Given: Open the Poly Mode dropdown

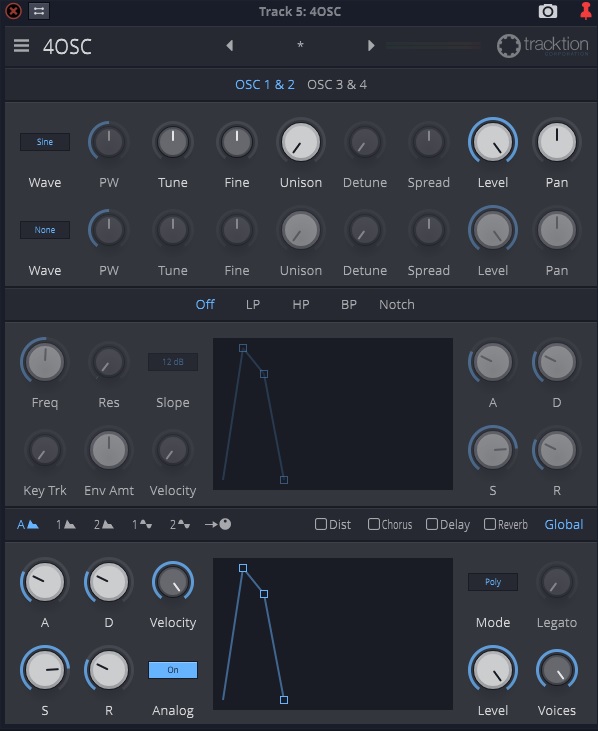Looking at the screenshot, I should pos(493,582).
